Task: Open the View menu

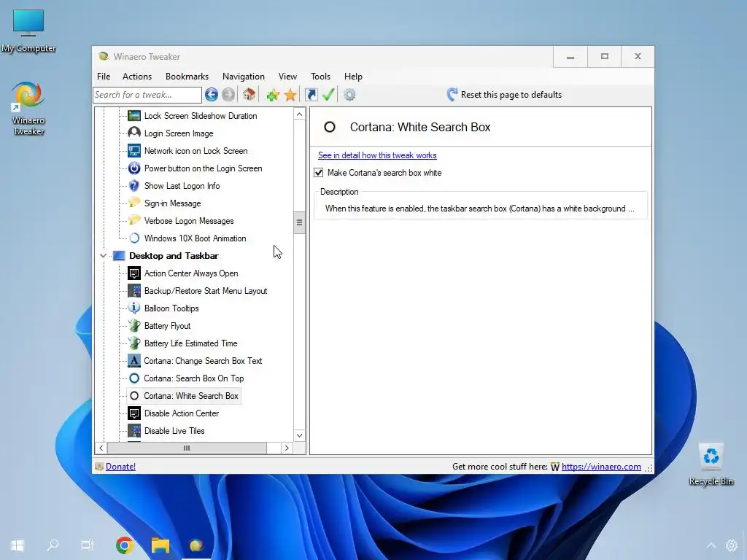Action: click(x=287, y=76)
